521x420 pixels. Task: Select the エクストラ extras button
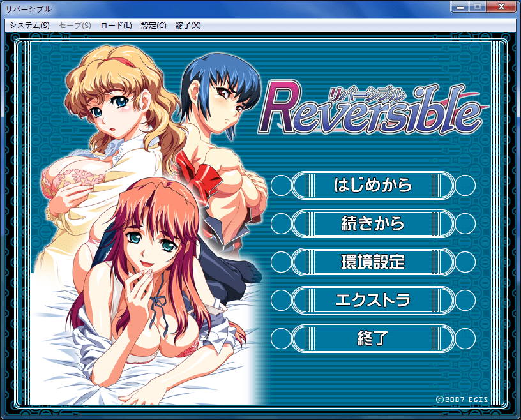373,300
